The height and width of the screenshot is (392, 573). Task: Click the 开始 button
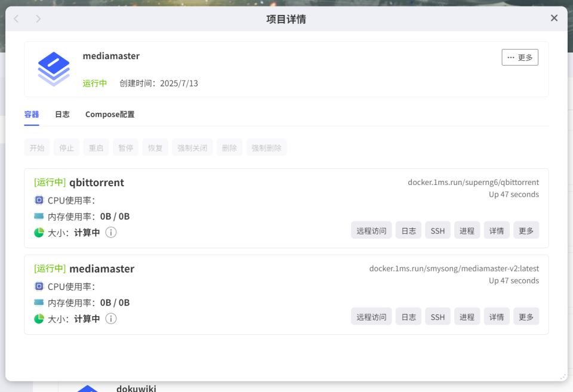[x=37, y=147]
